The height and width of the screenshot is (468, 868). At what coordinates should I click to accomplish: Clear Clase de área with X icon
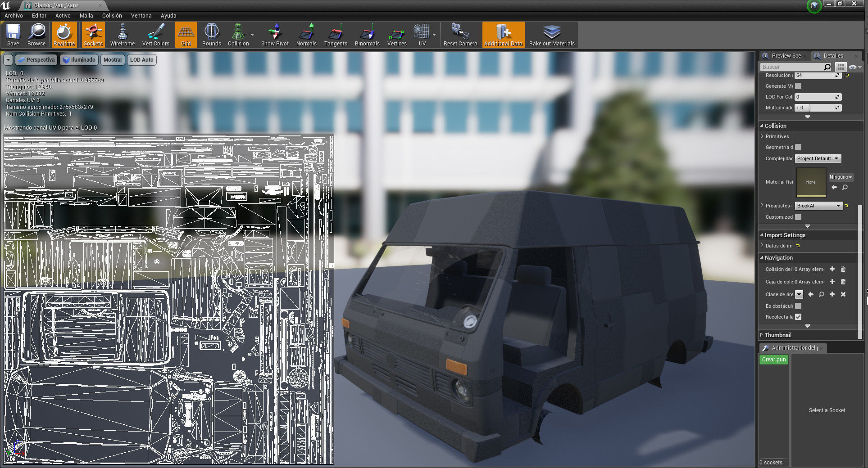[x=843, y=294]
